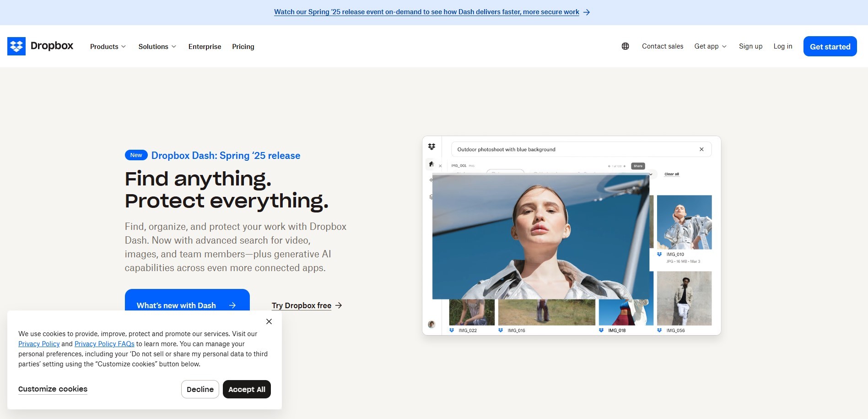Close the IMG_001 preview with the small X
The height and width of the screenshot is (419, 868).
click(440, 166)
